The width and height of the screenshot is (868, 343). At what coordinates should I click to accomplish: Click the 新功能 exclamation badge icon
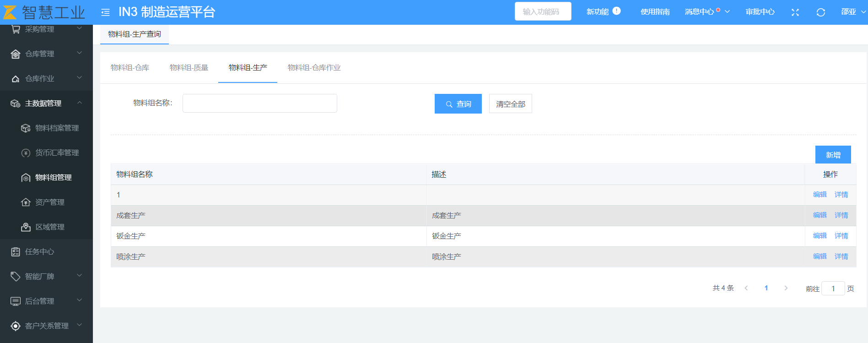coord(616,11)
